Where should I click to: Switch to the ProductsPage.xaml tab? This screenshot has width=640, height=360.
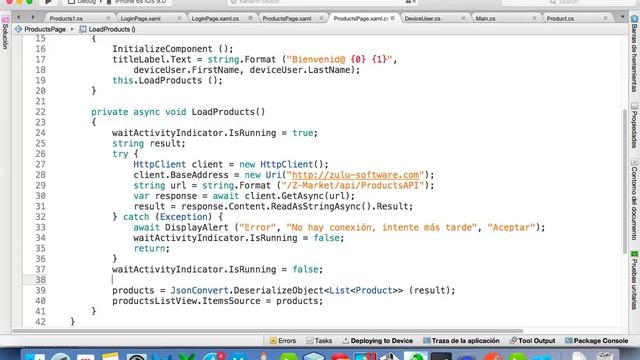287,18
